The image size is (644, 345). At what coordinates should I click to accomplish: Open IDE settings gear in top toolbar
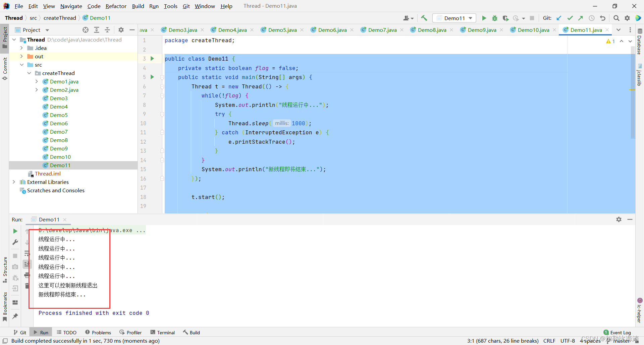click(x=627, y=18)
